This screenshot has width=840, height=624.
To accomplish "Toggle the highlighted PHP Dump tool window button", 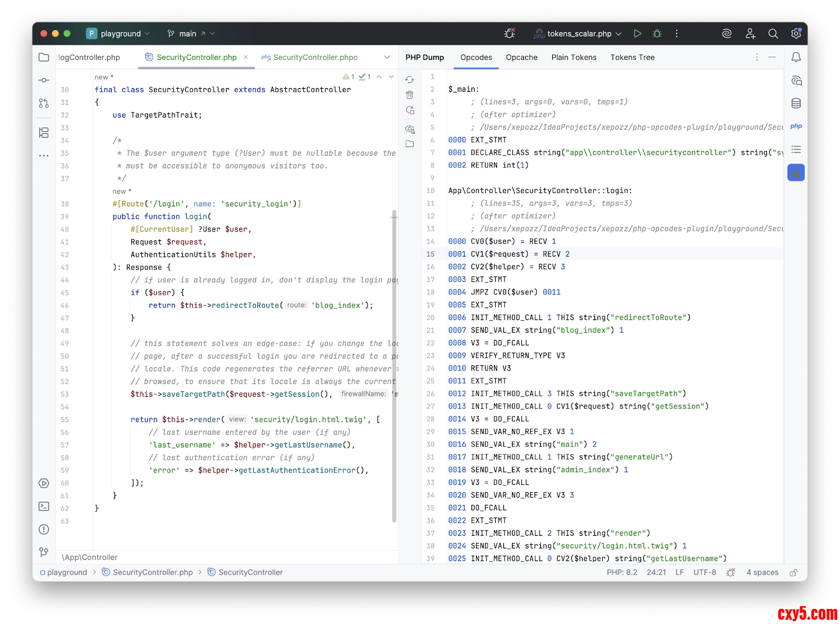I will (x=796, y=173).
